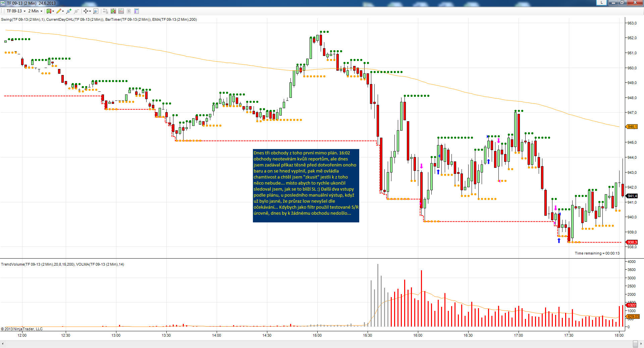Click the "EMA(TF 09-13 (2 Min),200)" label
The height and width of the screenshot is (348, 644).
point(174,19)
